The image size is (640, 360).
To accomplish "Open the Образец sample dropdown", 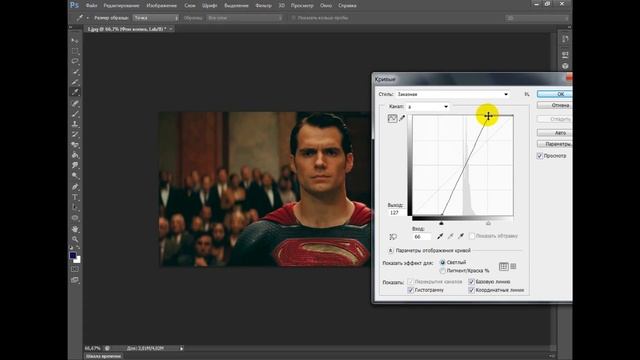I will 244,18.
